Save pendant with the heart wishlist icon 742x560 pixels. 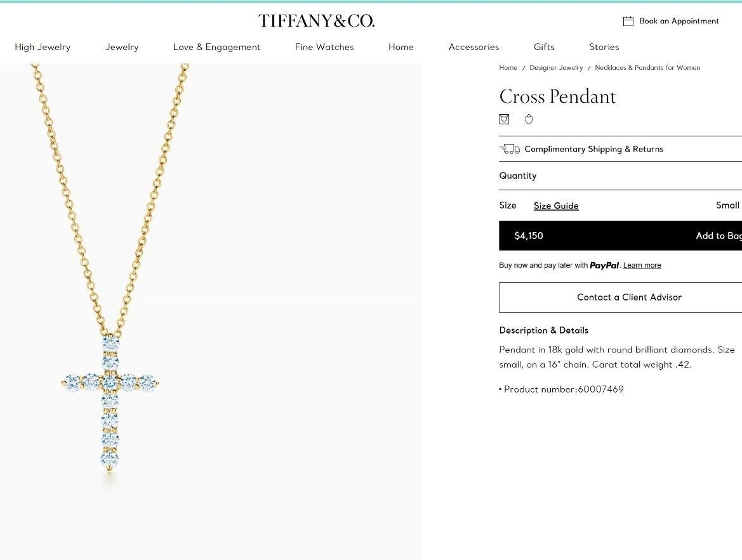pyautogui.click(x=529, y=119)
